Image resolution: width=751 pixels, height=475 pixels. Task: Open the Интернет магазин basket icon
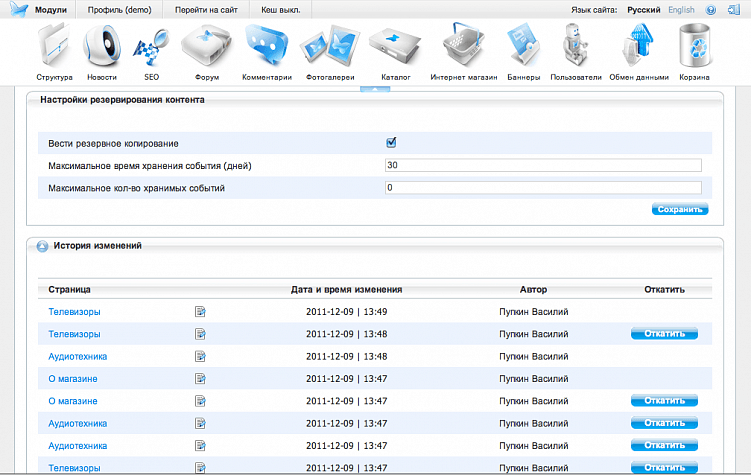[x=463, y=49]
